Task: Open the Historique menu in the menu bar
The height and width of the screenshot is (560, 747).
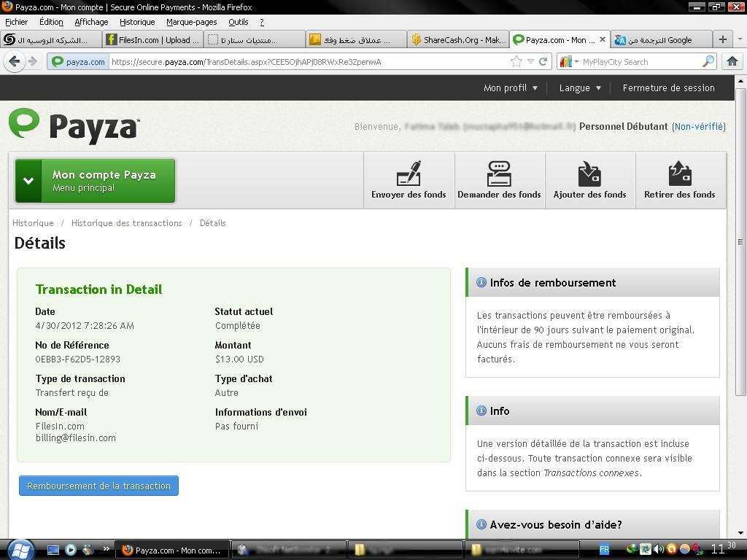Action: (137, 22)
